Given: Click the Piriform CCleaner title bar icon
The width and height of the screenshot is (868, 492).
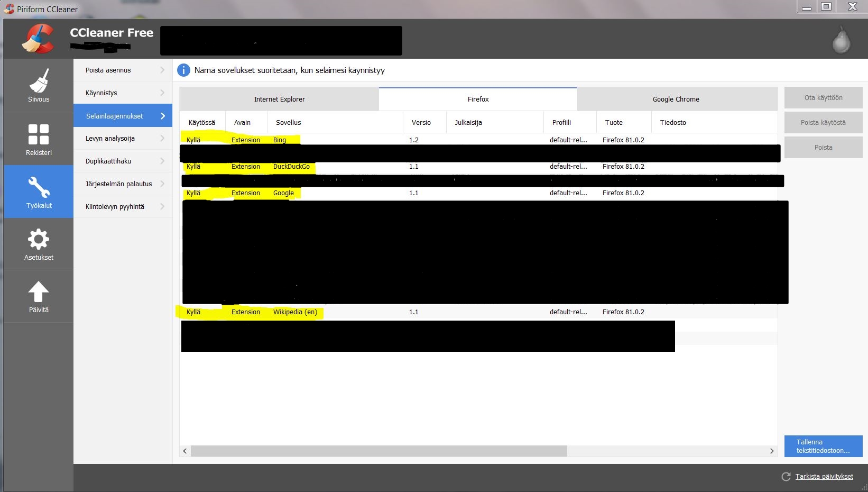Looking at the screenshot, I should coord(9,9).
